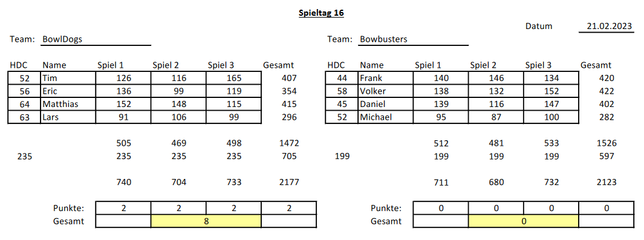
Task: Select the Bowbusters team name field
Action: (413, 40)
